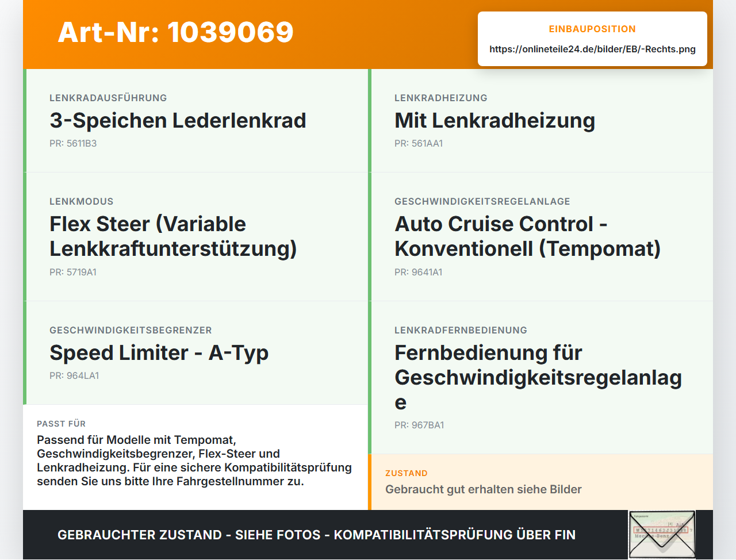The height and width of the screenshot is (560, 736).
Task: Open the Einbauposition Rechts.png image URL
Action: click(x=592, y=49)
